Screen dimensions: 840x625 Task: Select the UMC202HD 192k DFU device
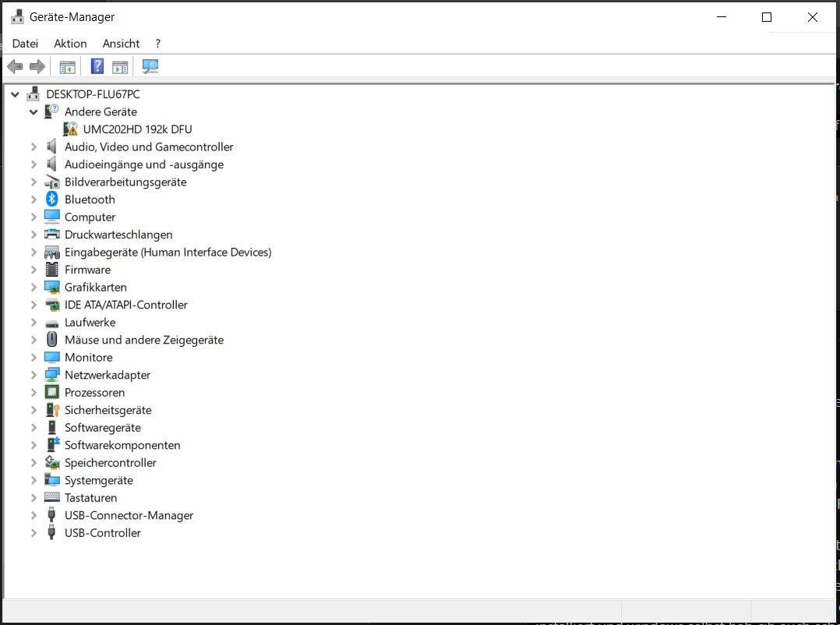coord(137,129)
